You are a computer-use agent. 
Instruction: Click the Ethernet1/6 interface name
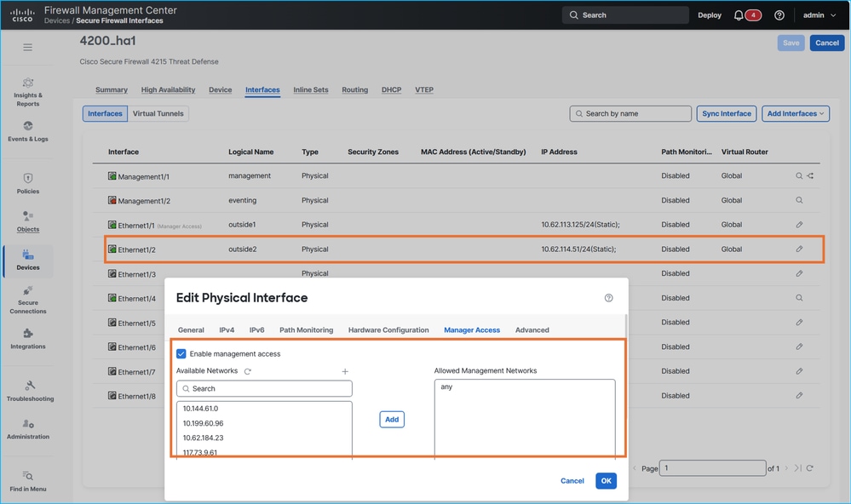(x=137, y=347)
